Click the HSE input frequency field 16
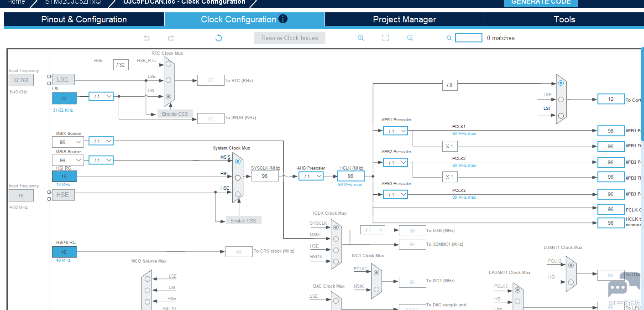Viewport: 644px width, 310px height. pos(21,196)
